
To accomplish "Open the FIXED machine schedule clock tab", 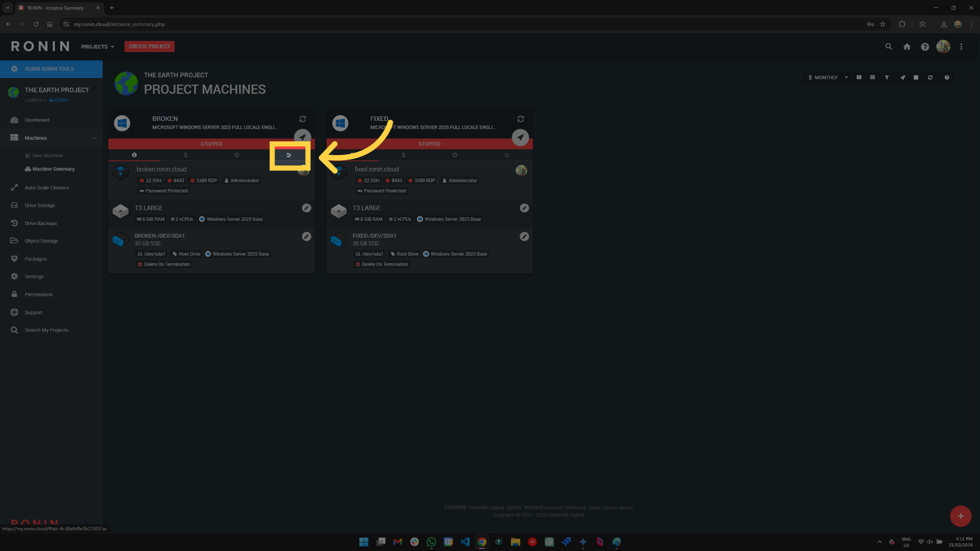I will 455,155.
